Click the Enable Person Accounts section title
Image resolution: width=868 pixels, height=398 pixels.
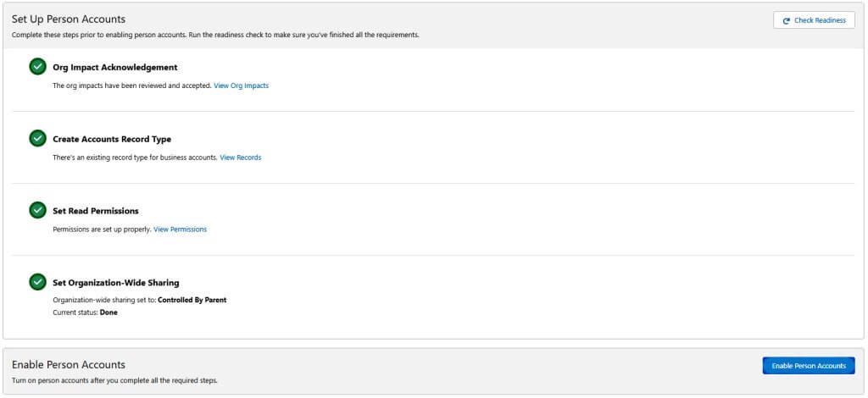[x=69, y=365]
